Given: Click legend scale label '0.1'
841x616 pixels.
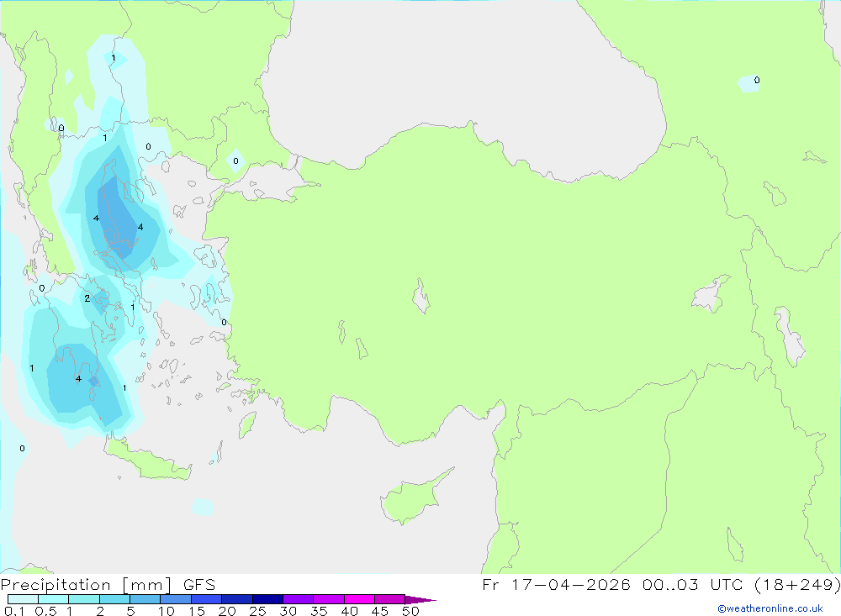Looking at the screenshot, I should pos(14,611).
